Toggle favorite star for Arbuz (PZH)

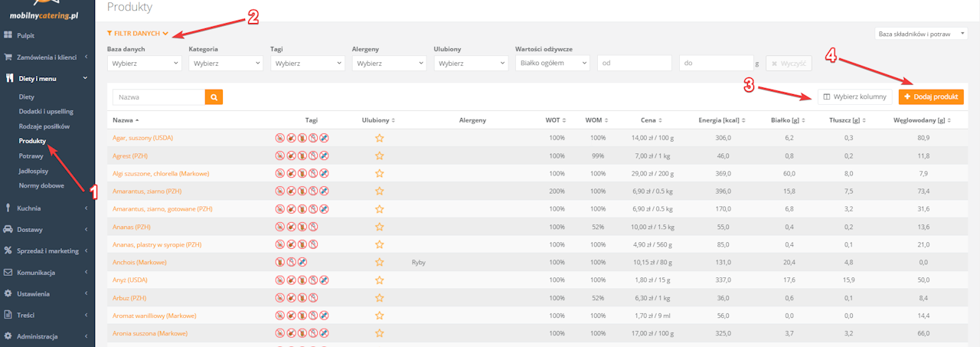pos(379,297)
